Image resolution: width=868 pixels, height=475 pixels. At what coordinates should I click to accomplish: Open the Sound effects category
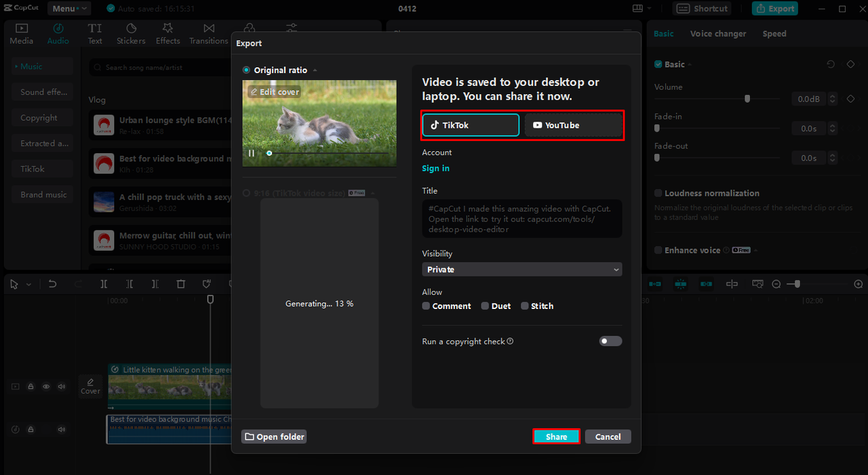point(42,92)
